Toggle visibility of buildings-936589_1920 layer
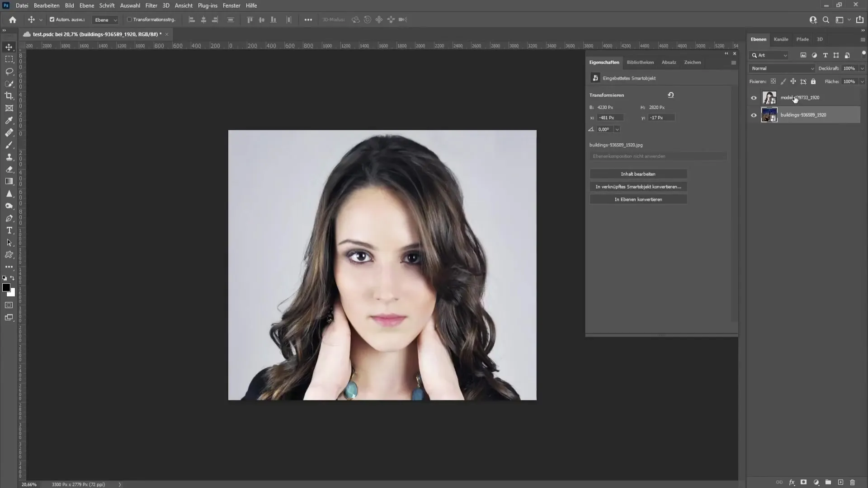This screenshot has width=868, height=488. click(754, 115)
